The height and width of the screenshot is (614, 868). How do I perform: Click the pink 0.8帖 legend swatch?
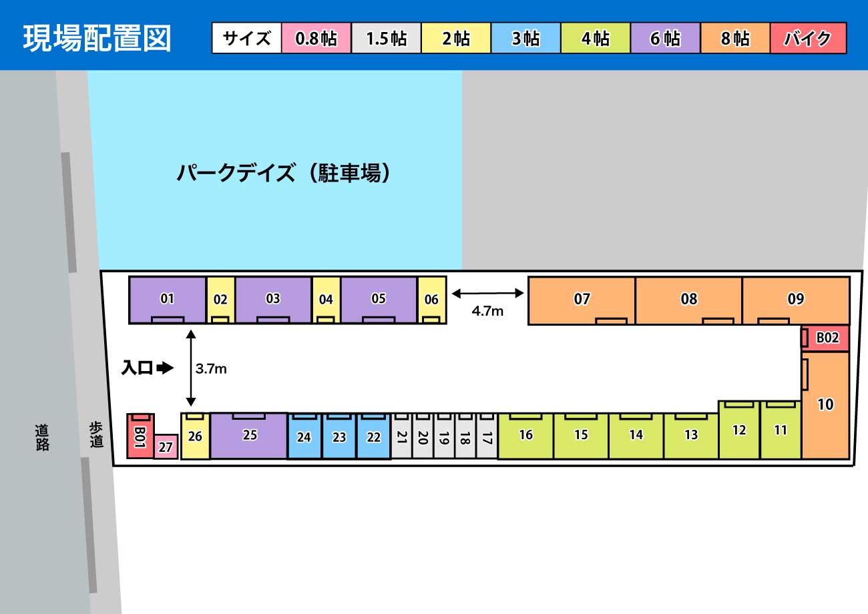coord(316,38)
